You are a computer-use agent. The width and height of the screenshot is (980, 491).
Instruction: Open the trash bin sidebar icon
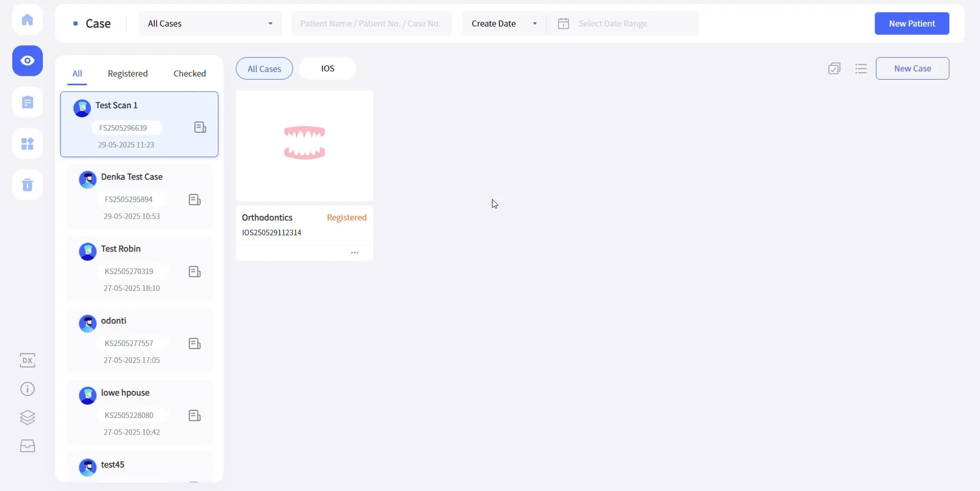pos(27,185)
